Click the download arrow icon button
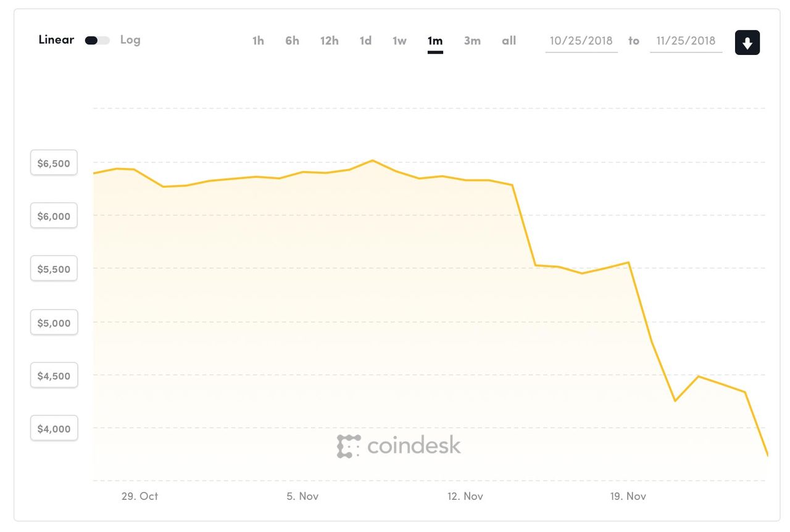Viewport: 790px width, 532px height. click(747, 43)
